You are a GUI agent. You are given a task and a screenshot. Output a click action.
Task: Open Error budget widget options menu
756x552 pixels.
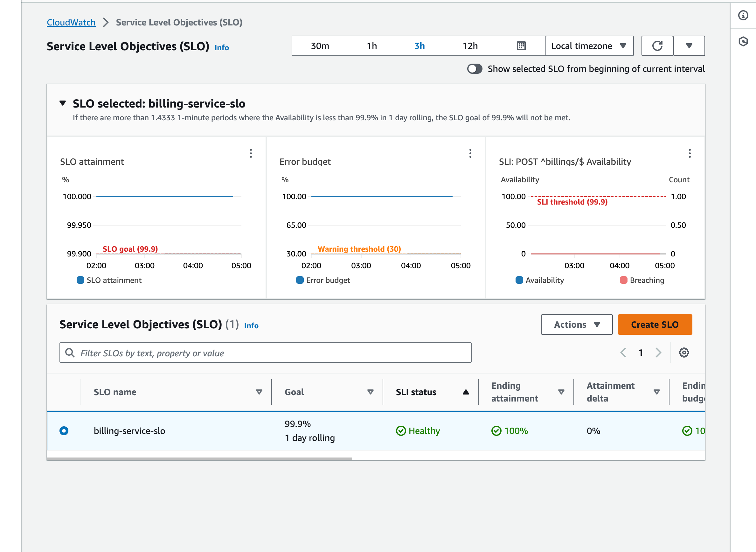click(470, 153)
